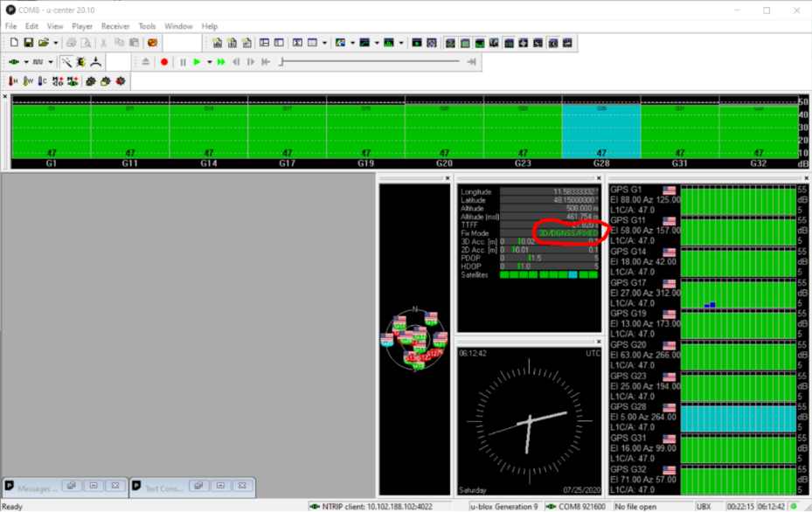Screen dimensions: 812x512
Task: Toggle the last docking window icon
Action: click(567, 43)
